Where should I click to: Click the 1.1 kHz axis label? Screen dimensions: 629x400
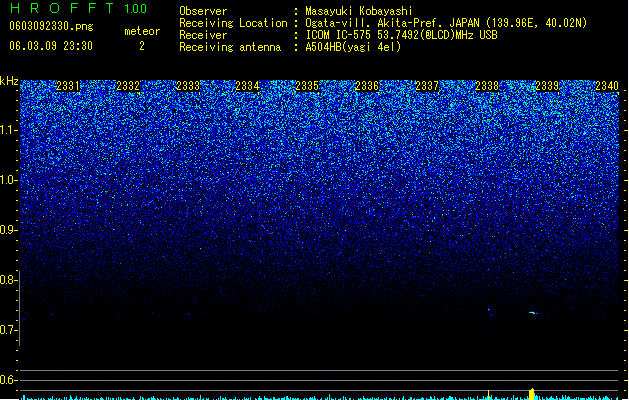click(9, 130)
